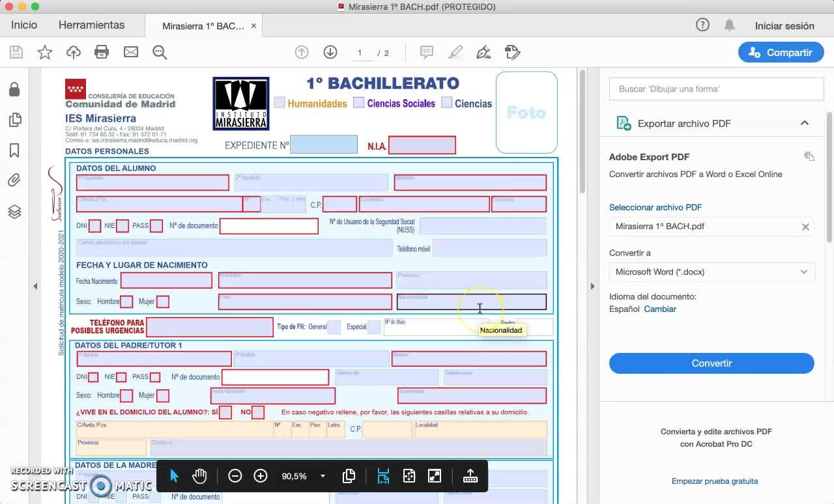Switch to full screen mode
This screenshot has width=834, height=504.
(x=435, y=476)
